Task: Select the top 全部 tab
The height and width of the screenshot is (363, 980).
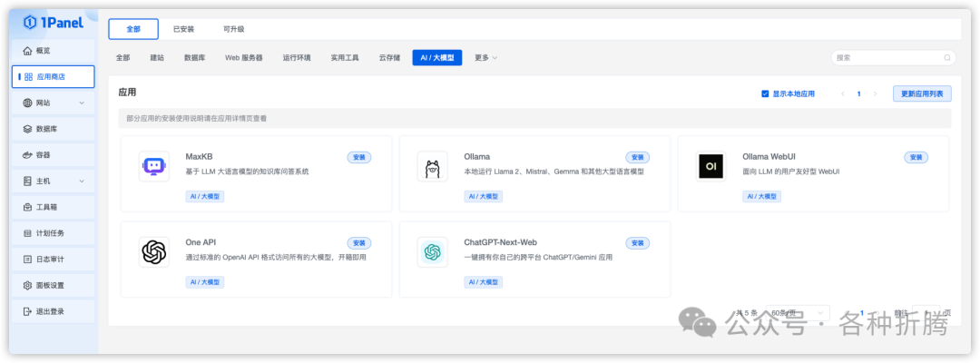Action: [x=133, y=29]
